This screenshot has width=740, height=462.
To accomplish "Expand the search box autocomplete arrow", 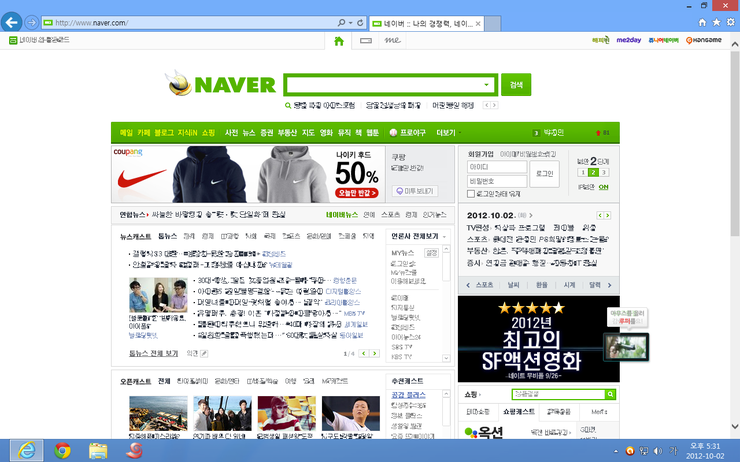I will click(x=486, y=85).
